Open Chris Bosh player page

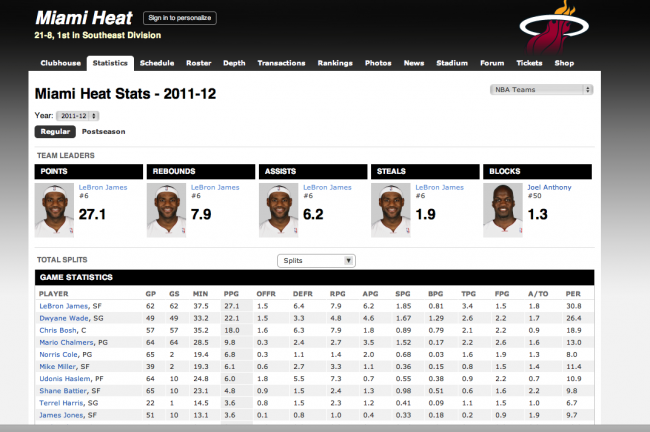click(x=58, y=330)
